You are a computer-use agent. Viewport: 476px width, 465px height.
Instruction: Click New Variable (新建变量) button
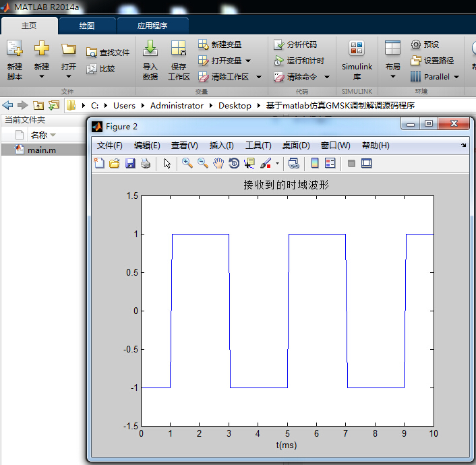coord(220,44)
